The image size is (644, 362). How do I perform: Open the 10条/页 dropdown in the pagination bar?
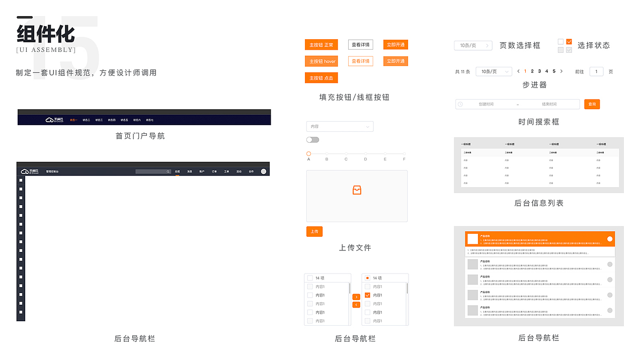494,71
